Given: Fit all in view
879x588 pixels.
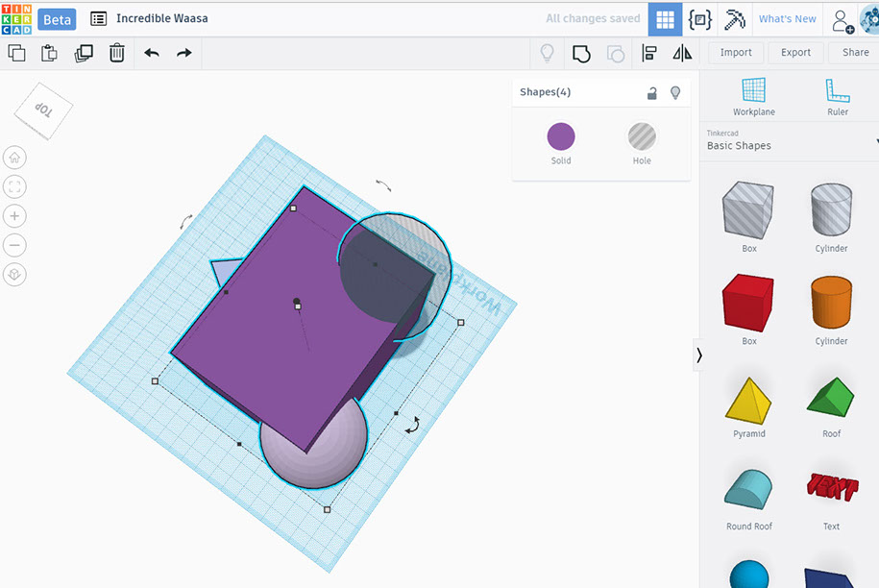Looking at the screenshot, I should click(14, 186).
